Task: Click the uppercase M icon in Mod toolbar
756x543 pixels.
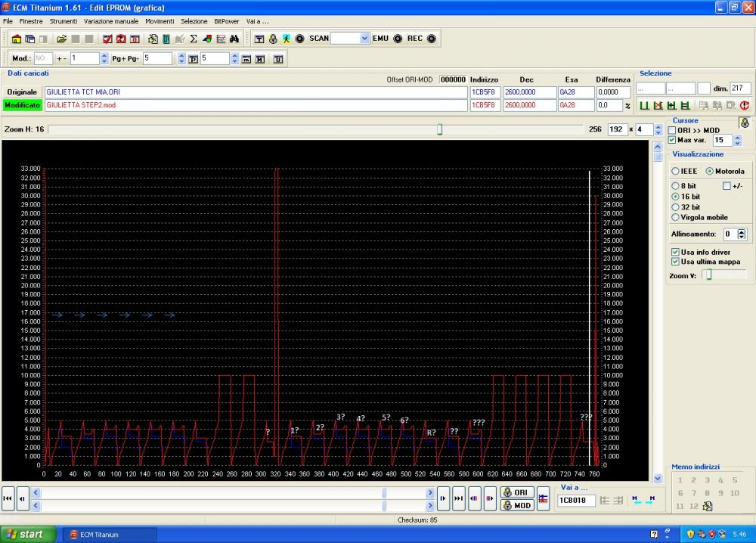Action: point(260,59)
